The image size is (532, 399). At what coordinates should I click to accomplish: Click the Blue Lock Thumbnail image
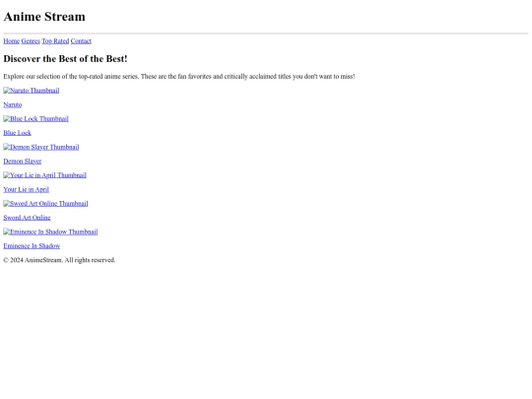[x=36, y=119]
